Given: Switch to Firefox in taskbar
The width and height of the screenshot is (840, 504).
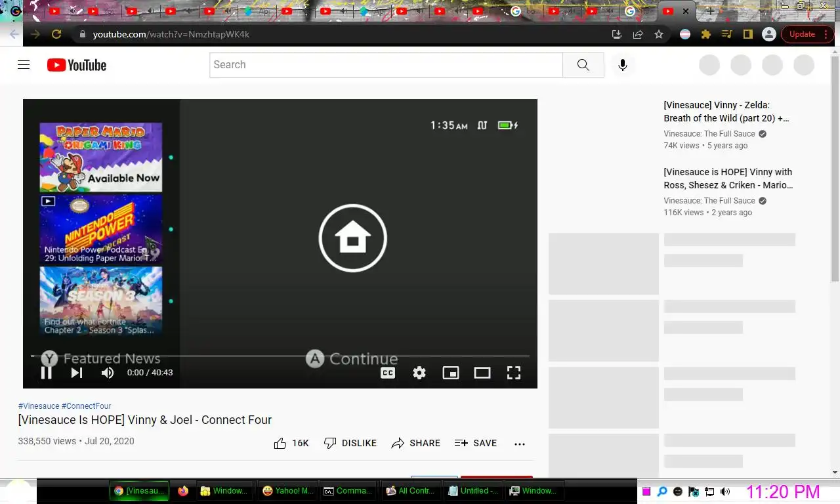Looking at the screenshot, I should click(x=182, y=491).
